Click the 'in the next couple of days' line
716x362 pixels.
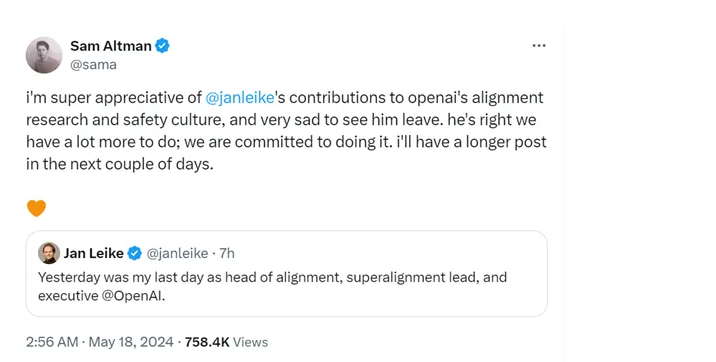[120, 164]
